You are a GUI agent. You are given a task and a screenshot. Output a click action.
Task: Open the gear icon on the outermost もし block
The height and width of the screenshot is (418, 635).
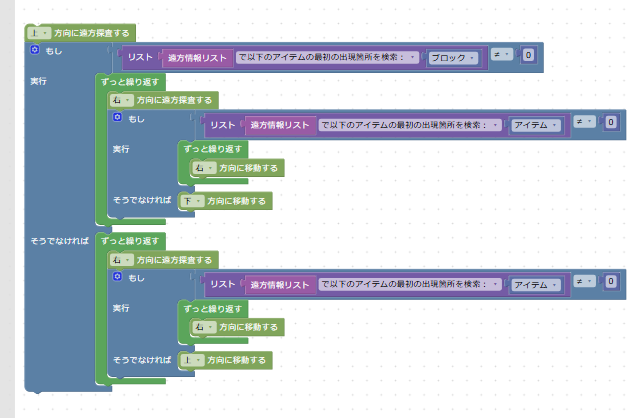point(35,50)
